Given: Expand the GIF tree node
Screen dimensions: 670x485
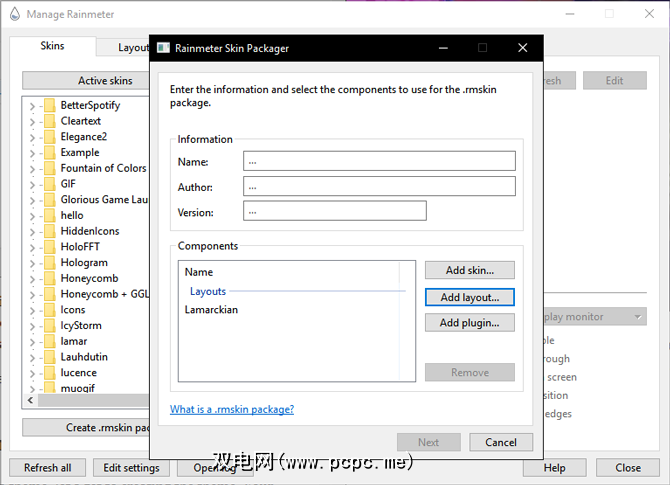Looking at the screenshot, I should pyautogui.click(x=32, y=185).
